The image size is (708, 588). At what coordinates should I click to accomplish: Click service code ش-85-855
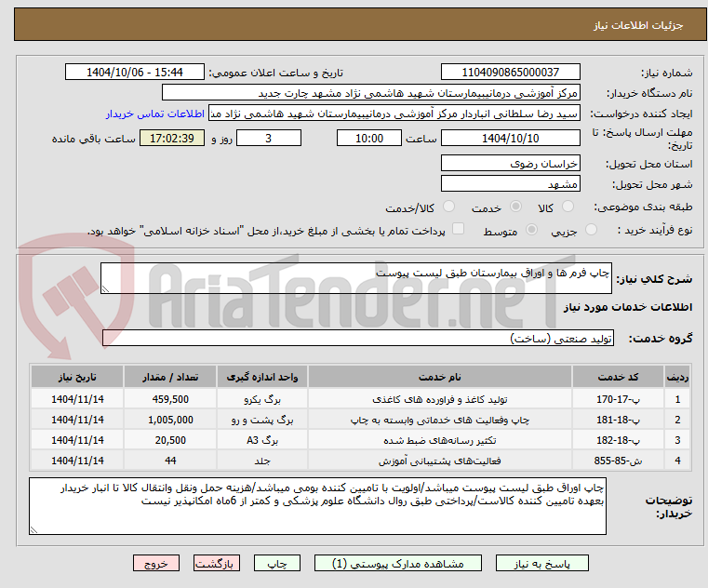click(618, 461)
